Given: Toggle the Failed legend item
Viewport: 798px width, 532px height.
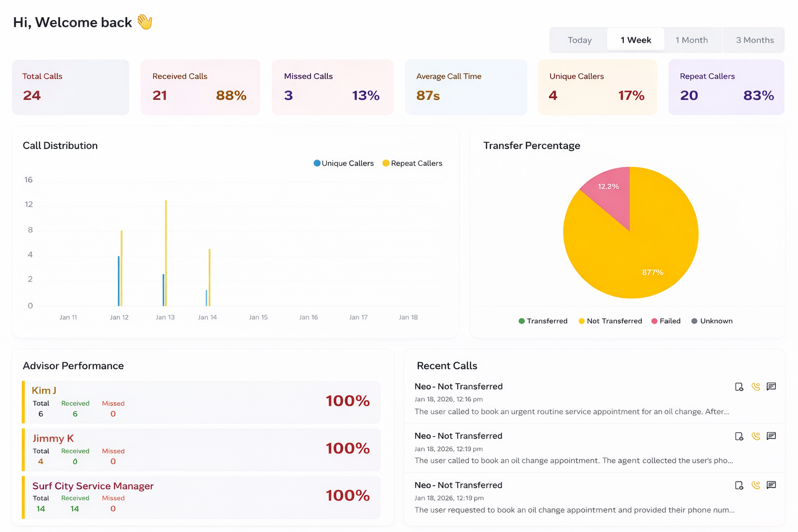Looking at the screenshot, I should point(666,321).
